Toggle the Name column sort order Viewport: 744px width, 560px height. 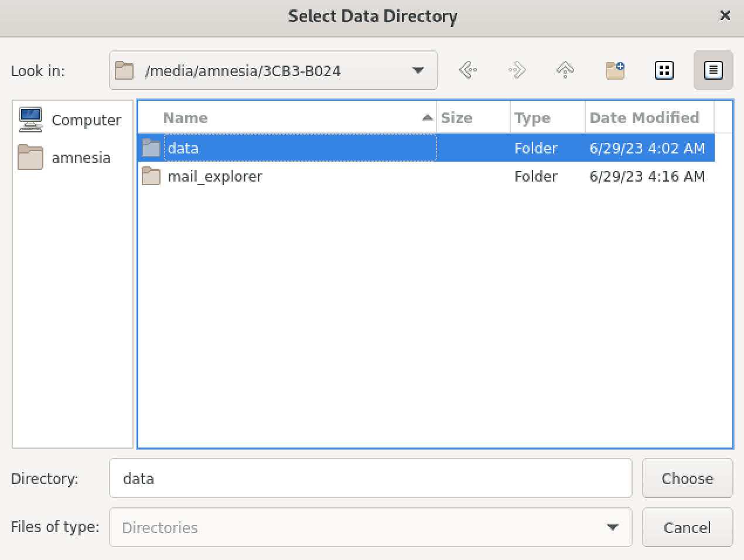(x=186, y=117)
